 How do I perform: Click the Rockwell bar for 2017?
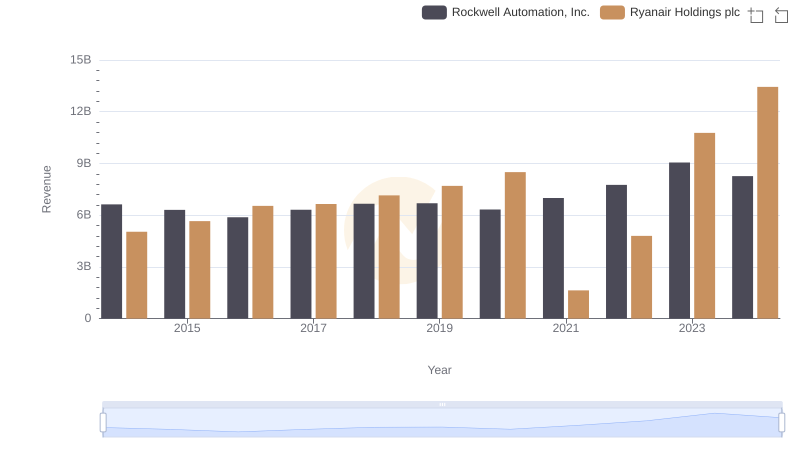[x=301, y=264]
